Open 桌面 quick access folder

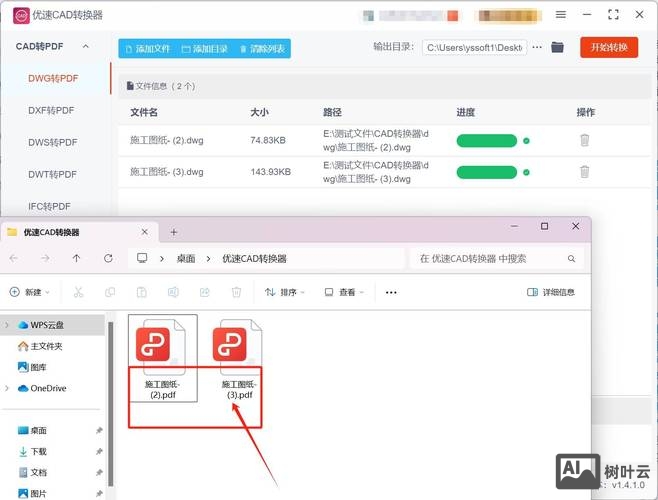coord(32,430)
